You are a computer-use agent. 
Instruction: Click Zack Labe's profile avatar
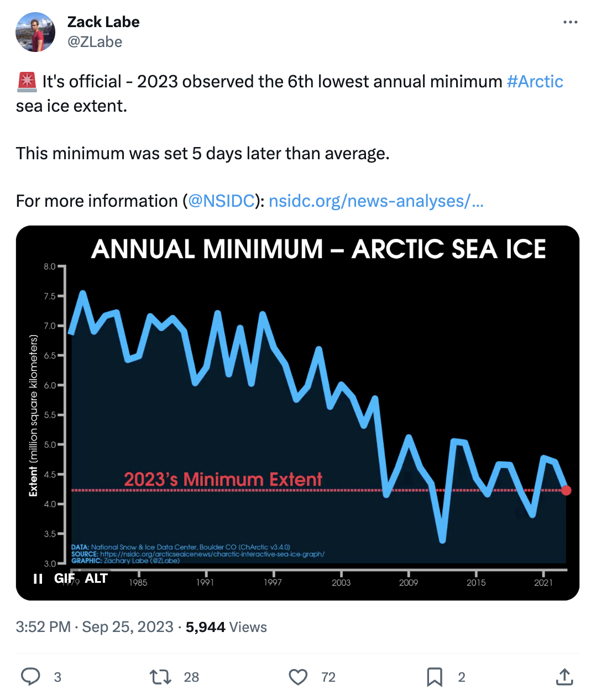pos(35,32)
